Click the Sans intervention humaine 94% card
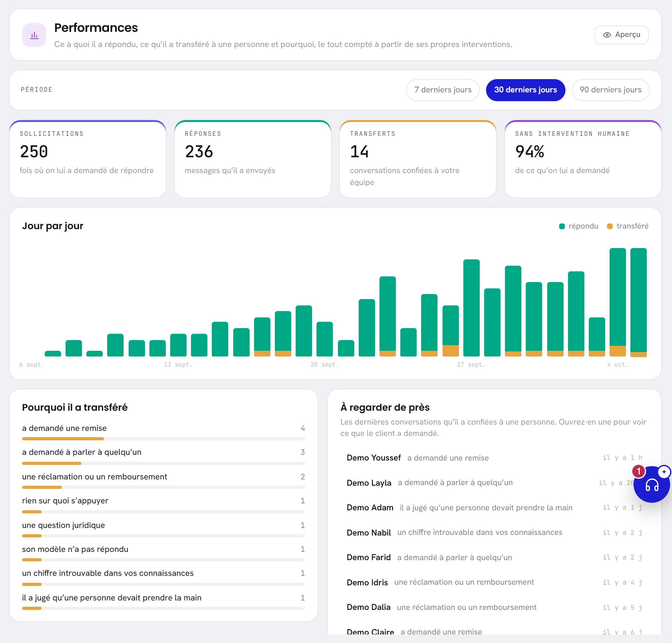Screen dimensions: 672x643 click(583, 159)
